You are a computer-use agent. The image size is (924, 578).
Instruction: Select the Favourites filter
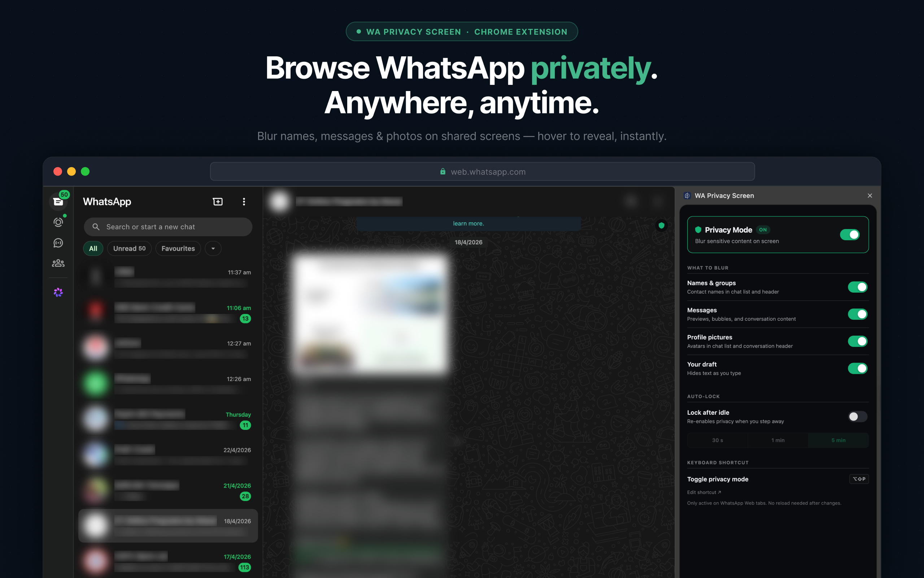tap(178, 249)
